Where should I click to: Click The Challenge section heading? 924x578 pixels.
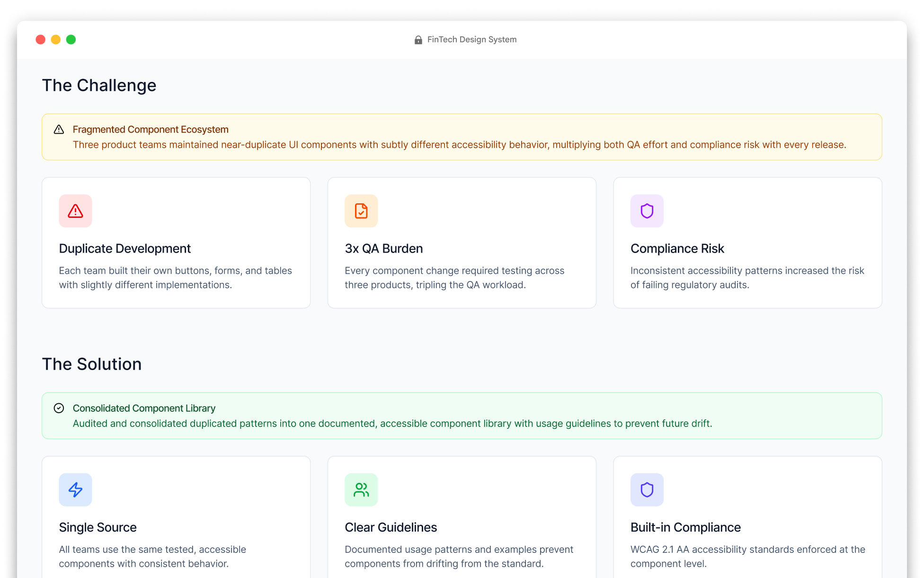(99, 85)
